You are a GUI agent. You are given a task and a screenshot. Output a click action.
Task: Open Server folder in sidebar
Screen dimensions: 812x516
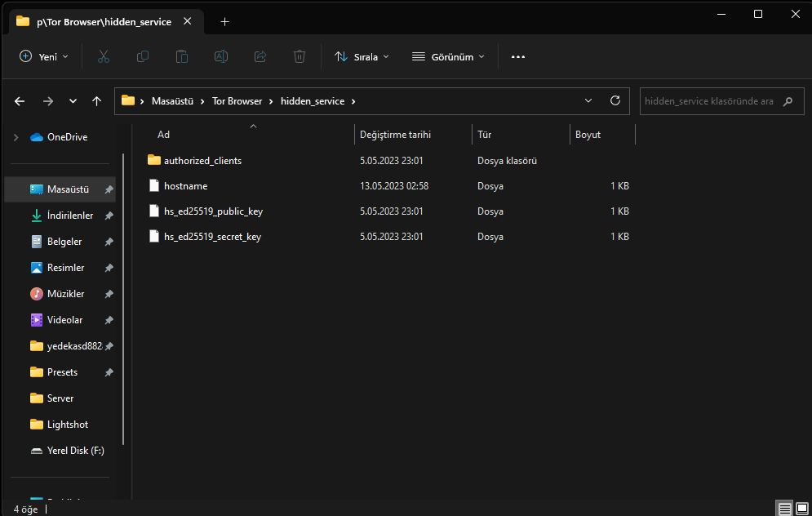click(60, 398)
